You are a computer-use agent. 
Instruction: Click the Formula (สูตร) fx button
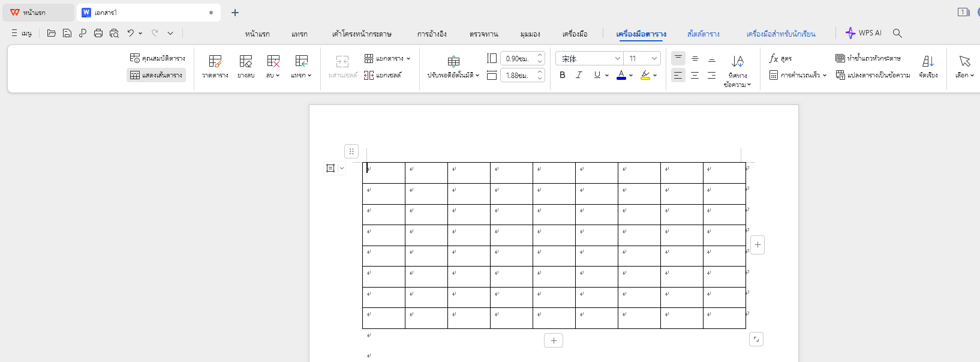click(780, 58)
